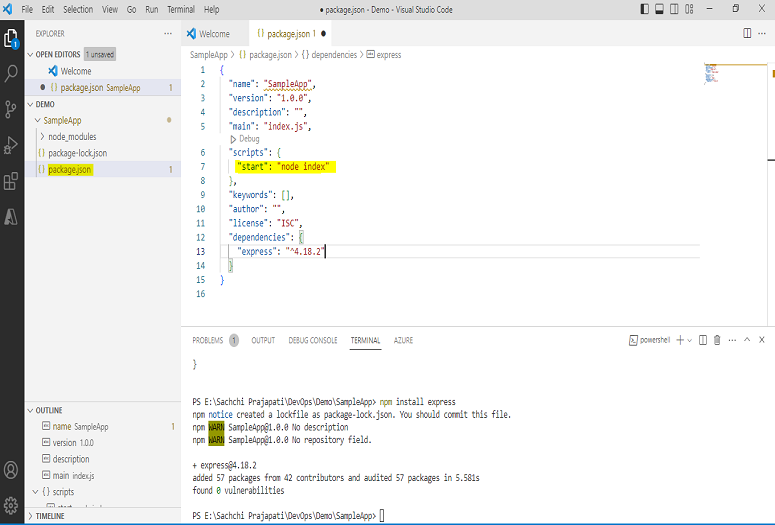Screen dimensions: 775x525
Task: Switch to the Azure panel tab
Action: tap(403, 340)
